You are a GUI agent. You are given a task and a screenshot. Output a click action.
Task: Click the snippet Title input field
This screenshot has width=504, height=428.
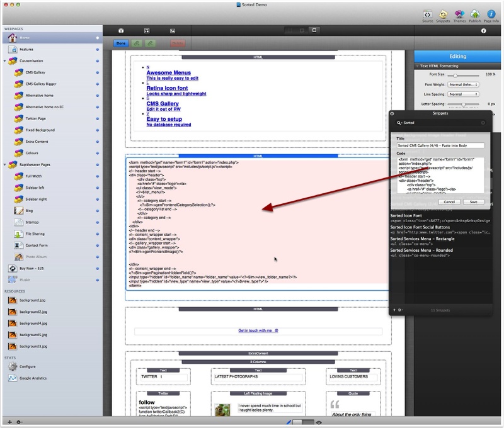[440, 145]
